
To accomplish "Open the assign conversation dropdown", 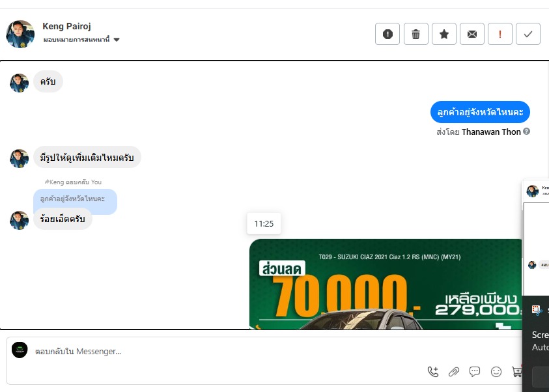I will pos(81,40).
